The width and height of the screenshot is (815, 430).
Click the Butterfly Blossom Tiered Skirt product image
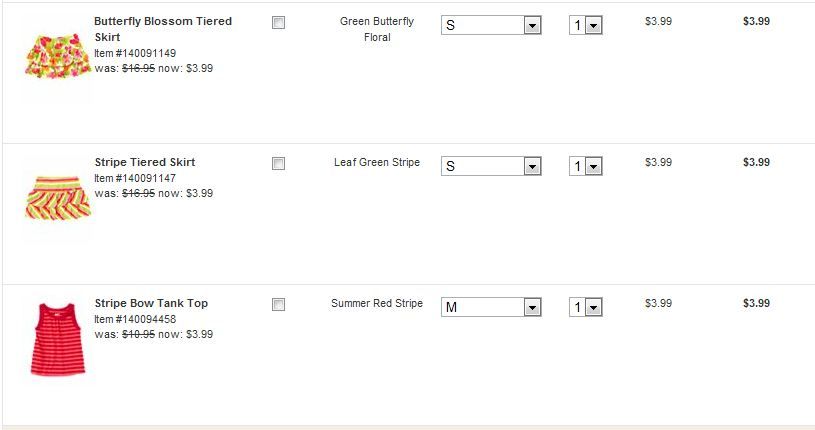coord(57,55)
